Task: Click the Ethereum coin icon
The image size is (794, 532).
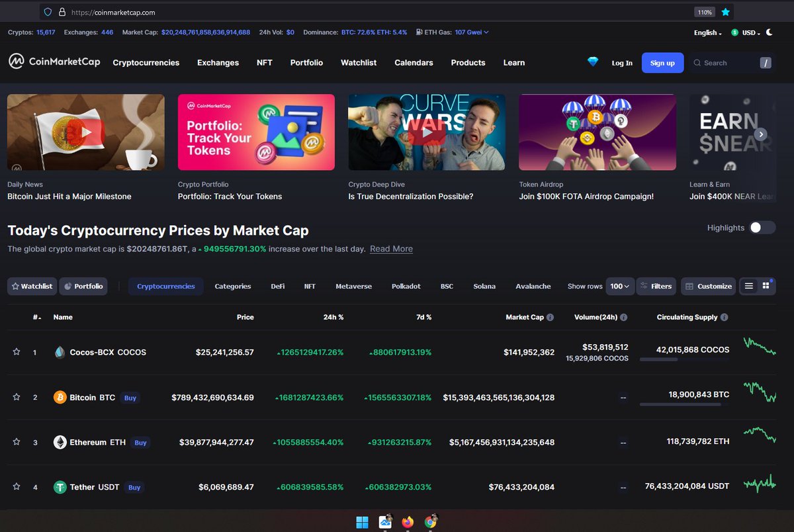Action: tap(60, 442)
